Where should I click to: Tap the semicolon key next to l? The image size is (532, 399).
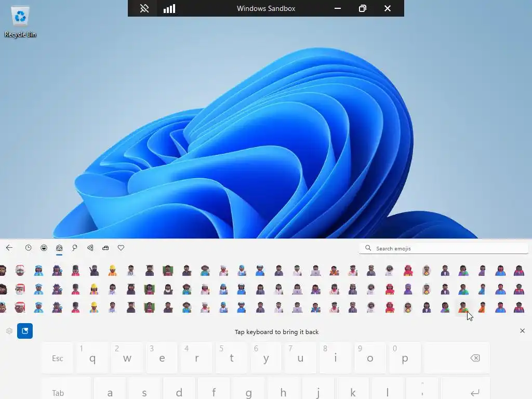(422, 389)
